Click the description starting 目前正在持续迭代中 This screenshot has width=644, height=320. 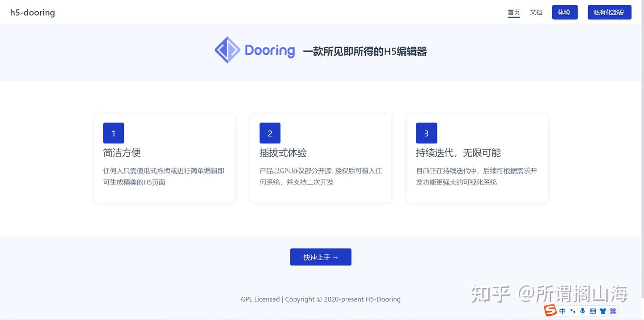(477, 177)
